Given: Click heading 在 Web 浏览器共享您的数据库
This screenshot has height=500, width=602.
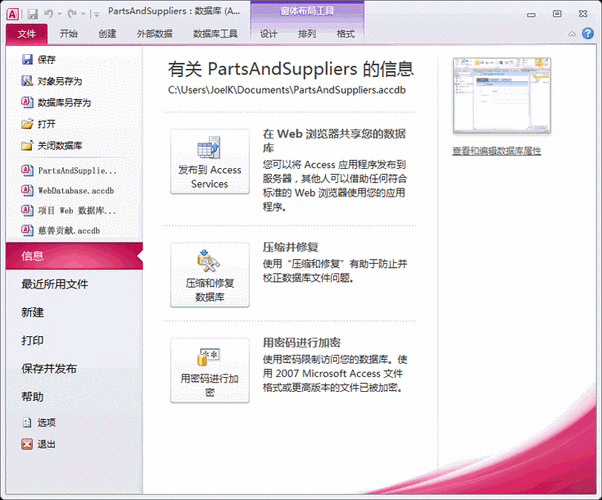Looking at the screenshot, I should point(334,141).
